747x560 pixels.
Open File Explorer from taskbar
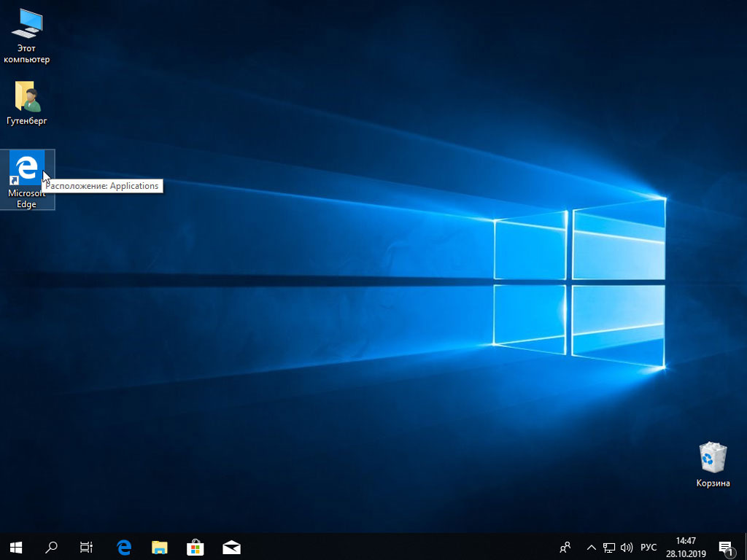pyautogui.click(x=160, y=547)
